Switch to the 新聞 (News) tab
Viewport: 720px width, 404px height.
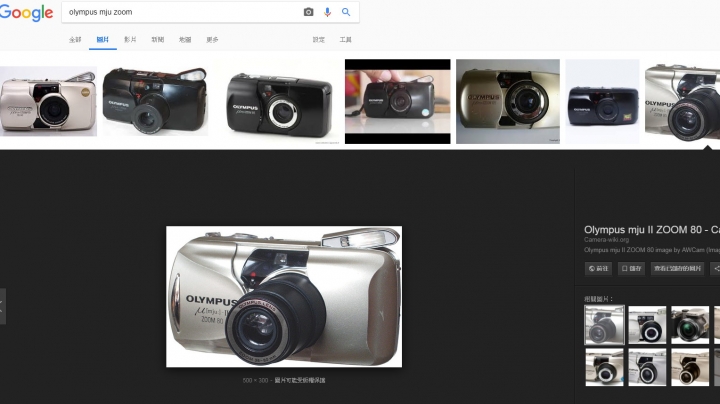[x=158, y=40]
